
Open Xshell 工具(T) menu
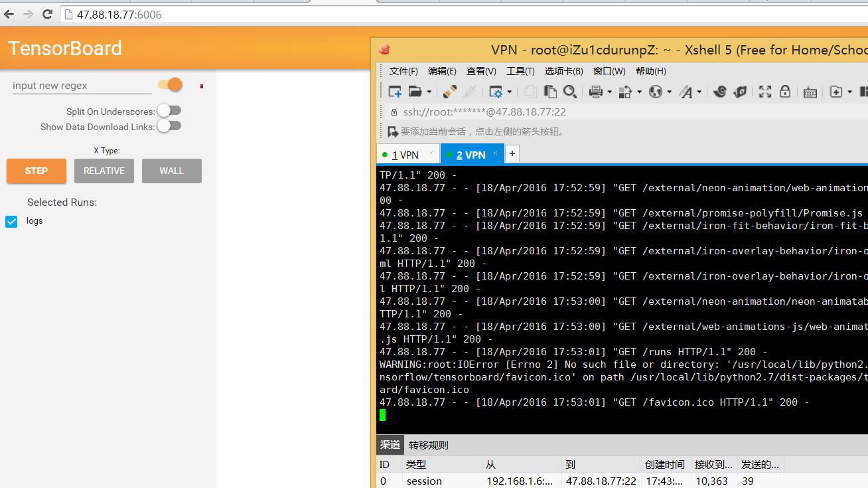tap(520, 71)
